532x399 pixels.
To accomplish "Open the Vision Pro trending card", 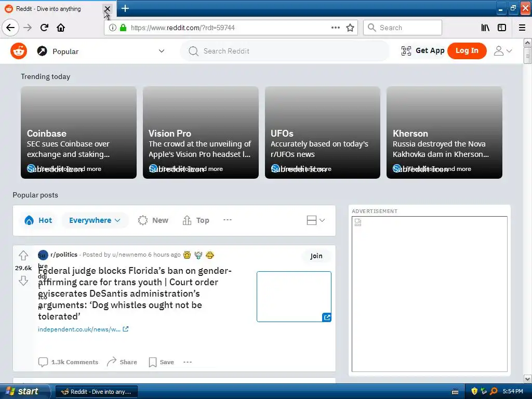I will point(201,132).
